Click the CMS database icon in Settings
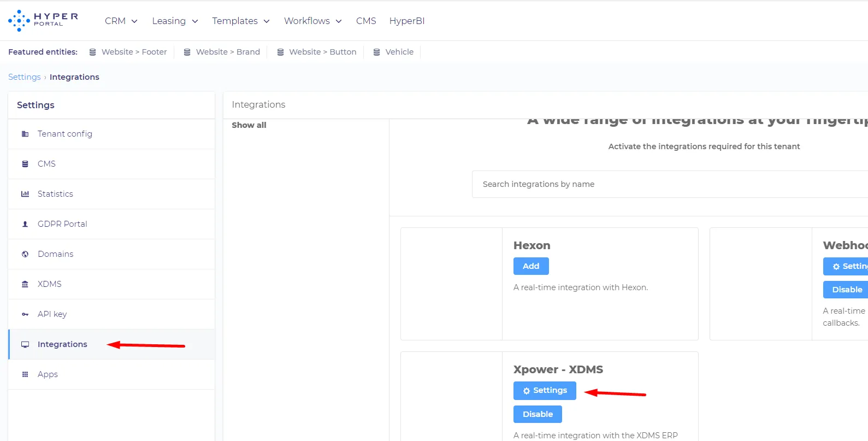Screen dimensions: 868x441 (25, 164)
